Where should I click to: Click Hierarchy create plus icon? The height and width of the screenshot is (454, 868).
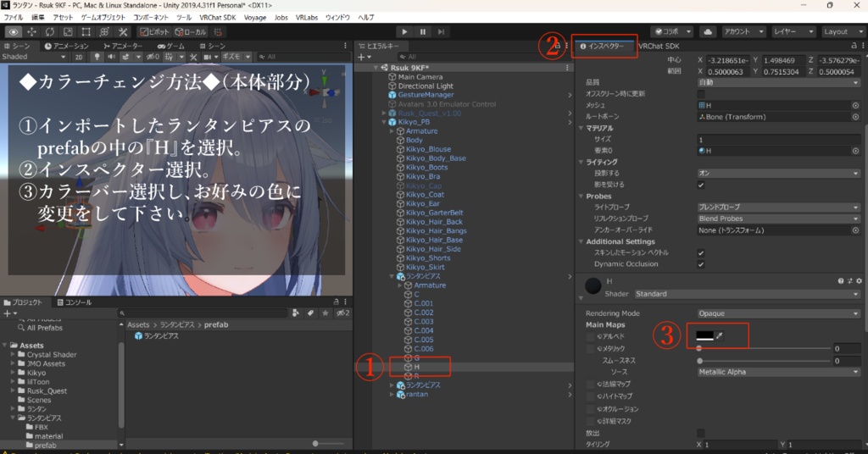(363, 57)
